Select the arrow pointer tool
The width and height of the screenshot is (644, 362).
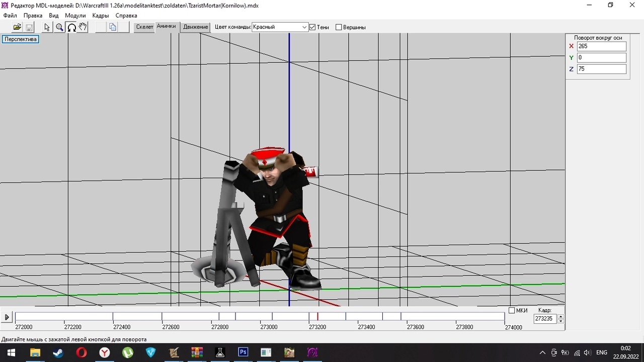pos(47,27)
